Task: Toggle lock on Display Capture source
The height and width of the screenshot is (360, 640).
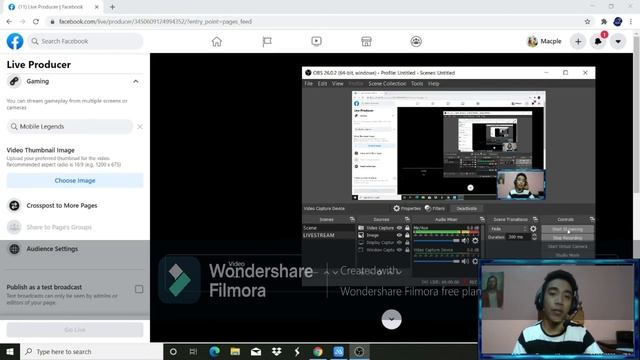Action: (407, 242)
